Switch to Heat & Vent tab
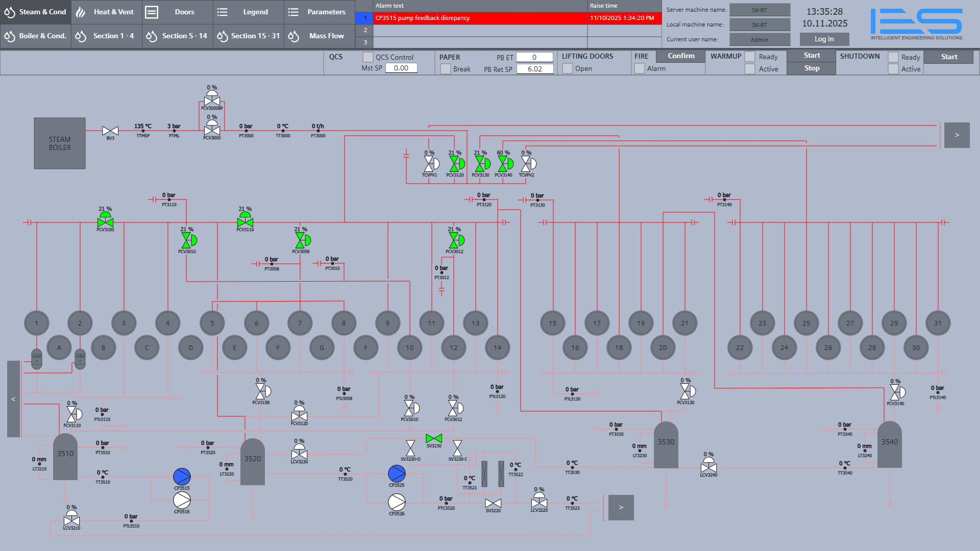980x551 pixels. click(106, 12)
